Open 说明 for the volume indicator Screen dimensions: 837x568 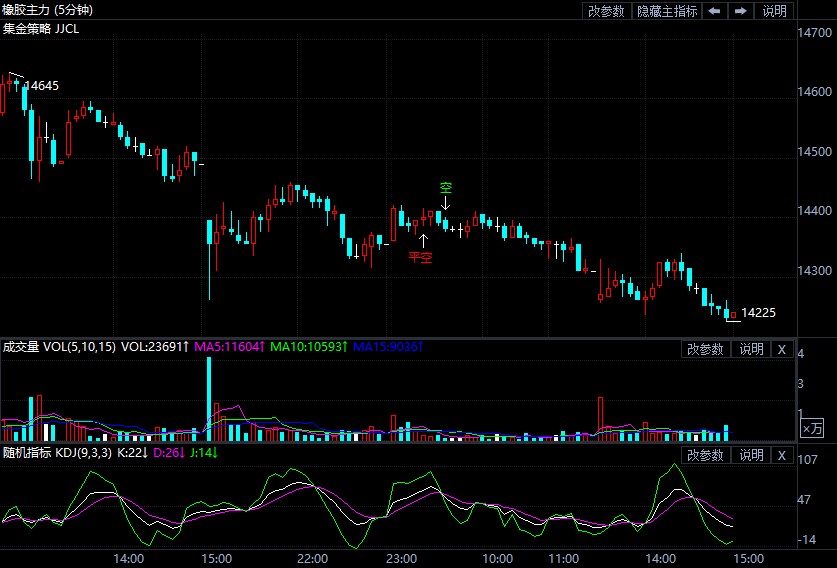[x=751, y=349]
